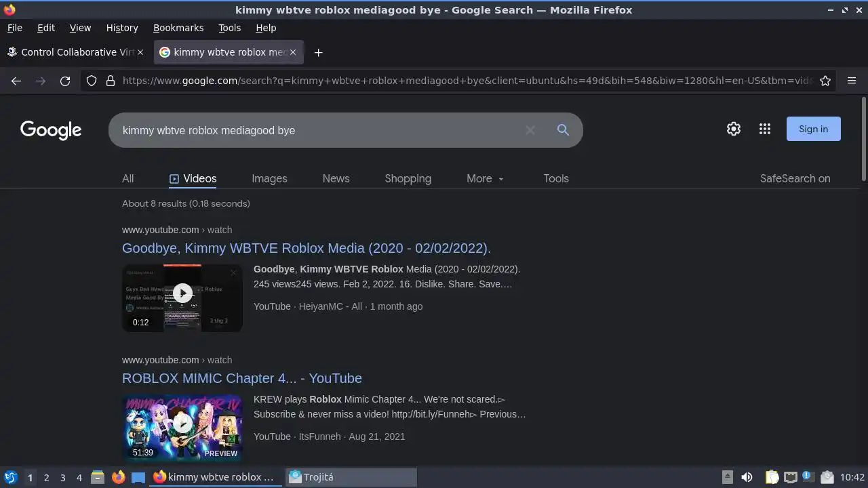This screenshot has height=488, width=868.
Task: Go back using the browser back arrow
Action: (x=16, y=81)
